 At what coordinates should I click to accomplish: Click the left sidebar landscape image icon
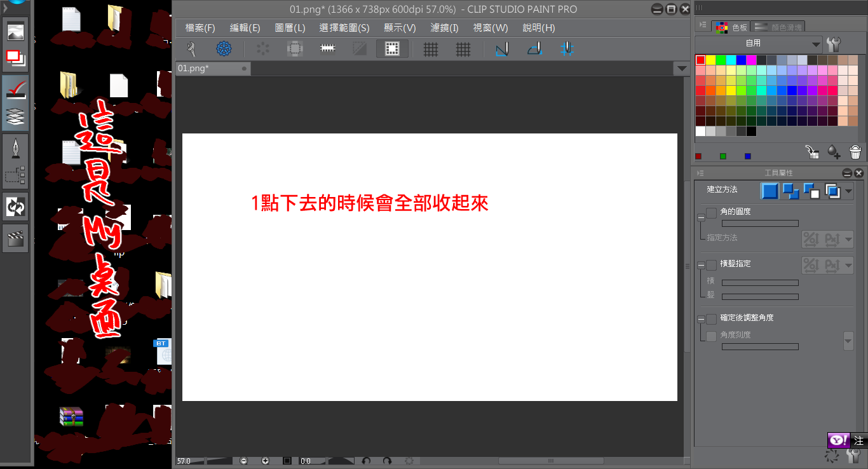click(x=15, y=32)
